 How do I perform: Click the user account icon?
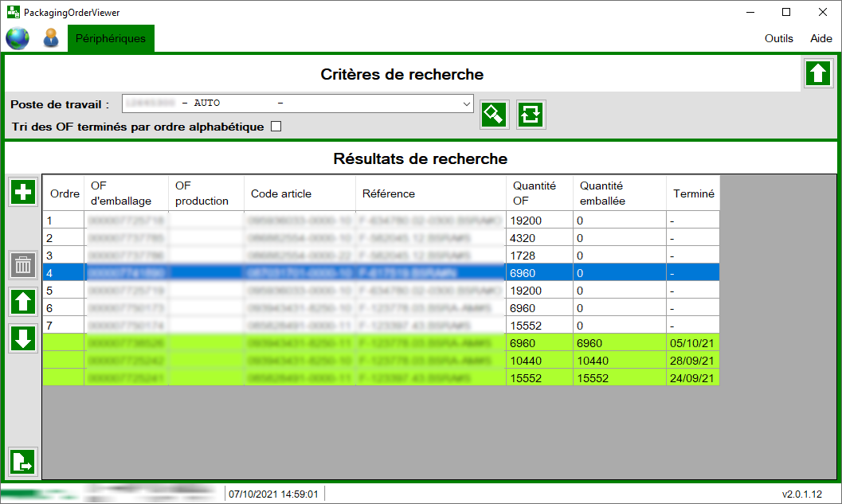coord(50,37)
